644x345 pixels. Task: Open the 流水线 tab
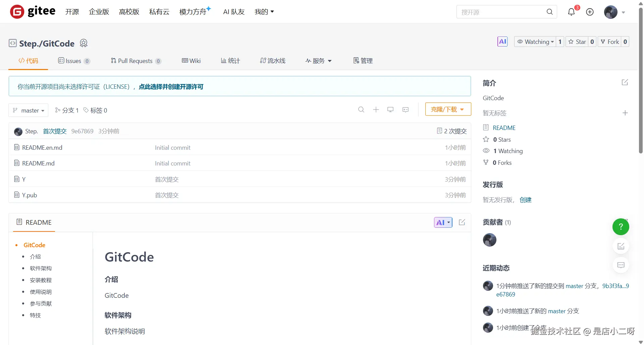pos(273,61)
